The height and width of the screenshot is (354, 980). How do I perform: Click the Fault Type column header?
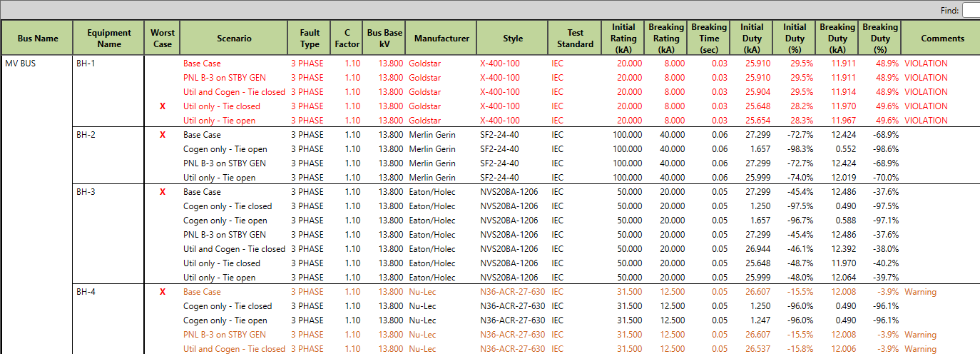point(310,39)
